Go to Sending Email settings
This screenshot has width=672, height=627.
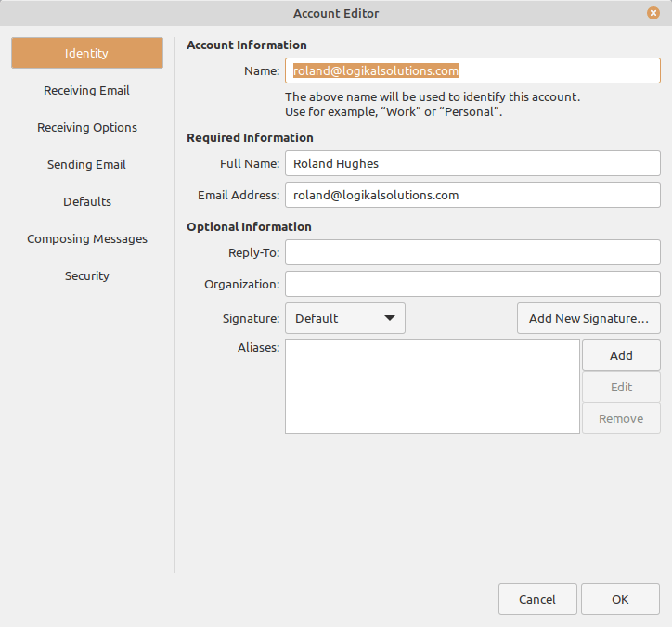(86, 164)
